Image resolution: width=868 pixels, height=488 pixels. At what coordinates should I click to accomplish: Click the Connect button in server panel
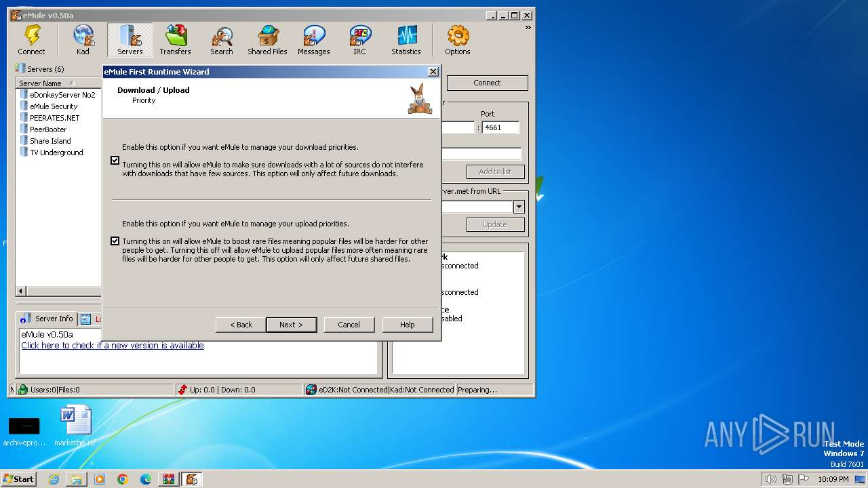[487, 83]
